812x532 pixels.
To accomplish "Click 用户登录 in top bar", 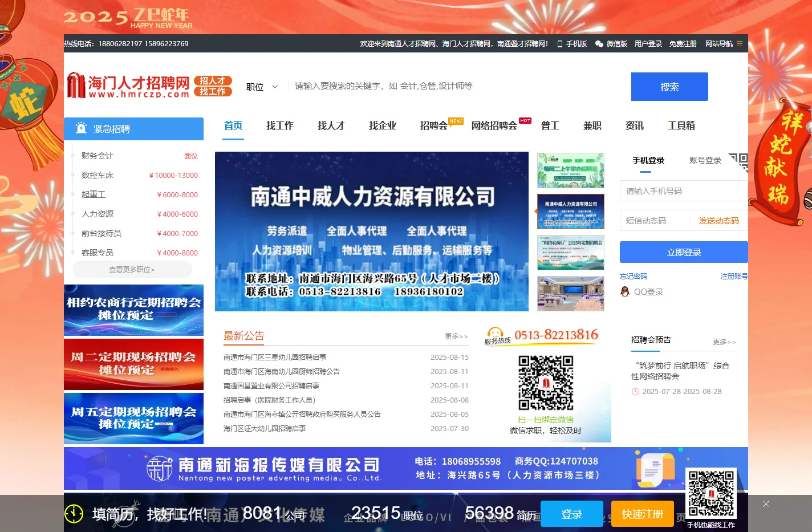I will click(648, 44).
